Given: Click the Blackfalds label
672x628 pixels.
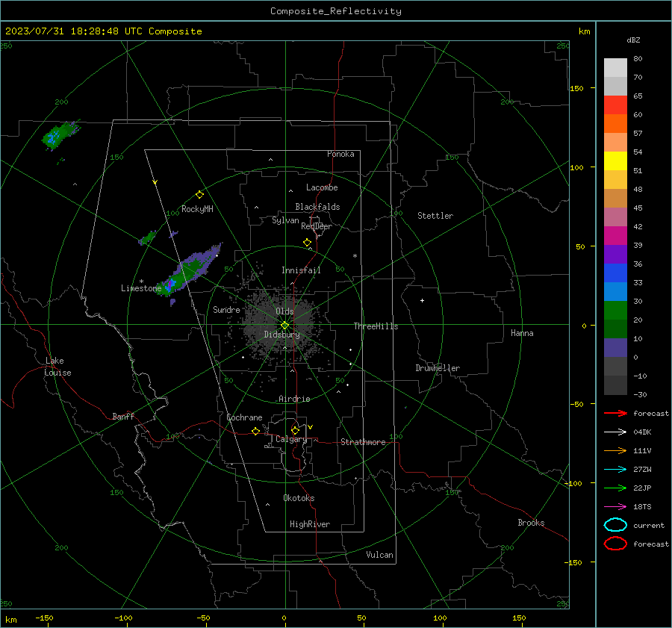Looking at the screenshot, I should [x=317, y=207].
